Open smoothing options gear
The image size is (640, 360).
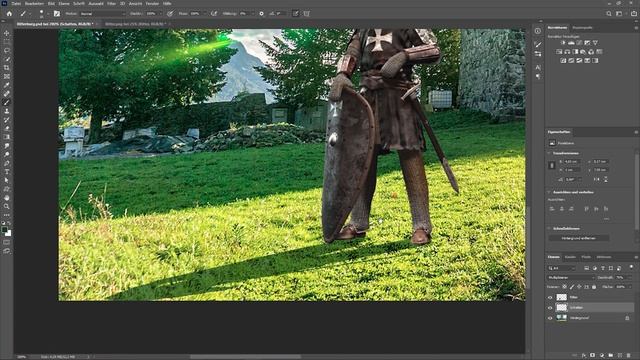[262, 13]
